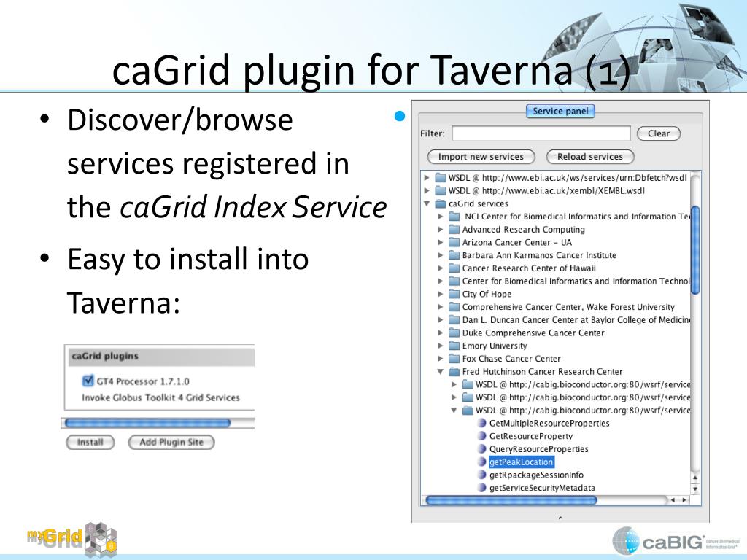Click the caGrid services folder icon
Viewport: 747px width, 560px height.
click(440, 203)
